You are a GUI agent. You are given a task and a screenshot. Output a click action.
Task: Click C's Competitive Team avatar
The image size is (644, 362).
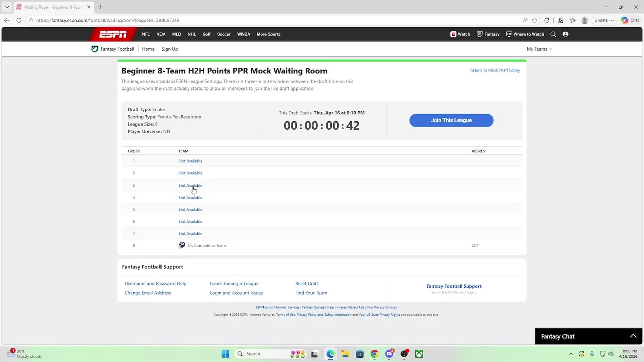click(182, 245)
